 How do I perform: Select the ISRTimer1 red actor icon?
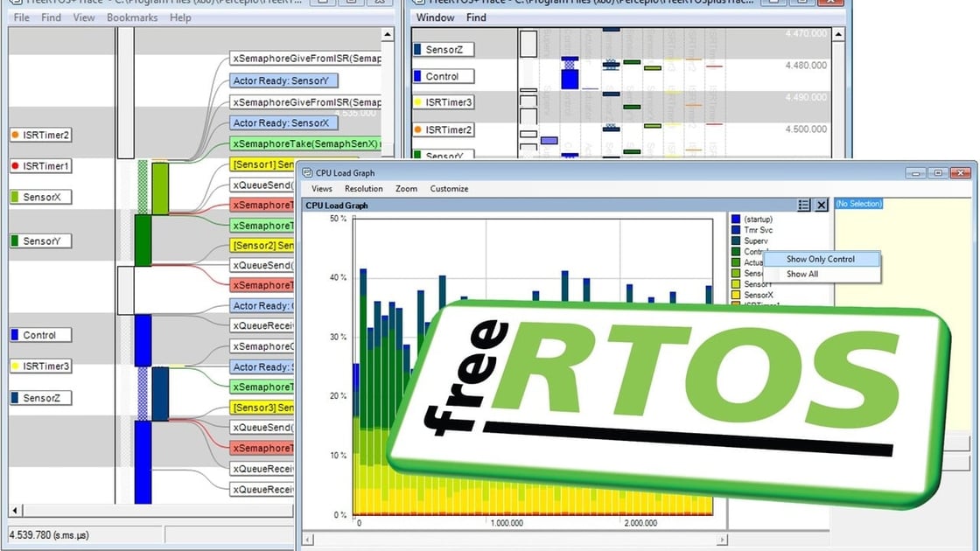(x=16, y=166)
